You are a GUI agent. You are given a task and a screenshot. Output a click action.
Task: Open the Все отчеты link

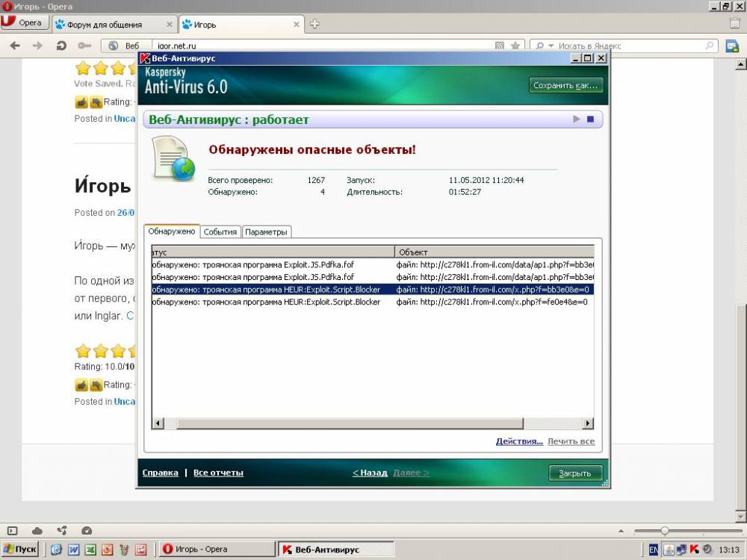[x=218, y=473]
